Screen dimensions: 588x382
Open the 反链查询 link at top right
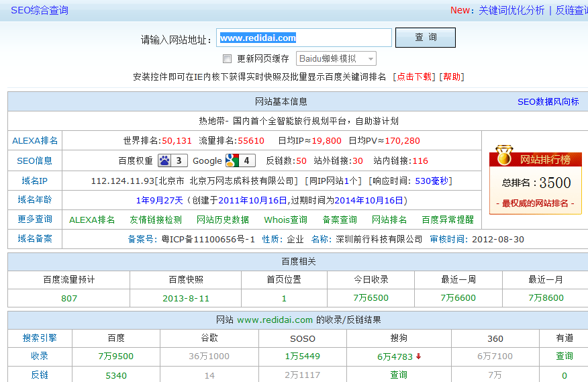click(x=571, y=10)
